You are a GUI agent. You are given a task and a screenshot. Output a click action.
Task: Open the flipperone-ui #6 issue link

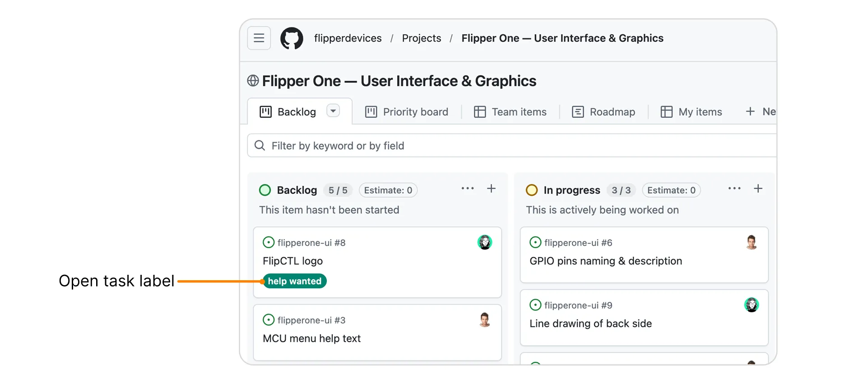[578, 243]
